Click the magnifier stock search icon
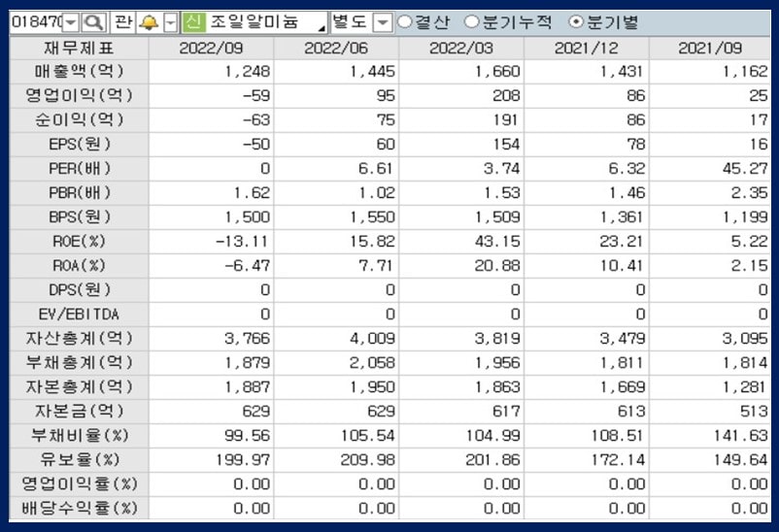 click(x=93, y=22)
